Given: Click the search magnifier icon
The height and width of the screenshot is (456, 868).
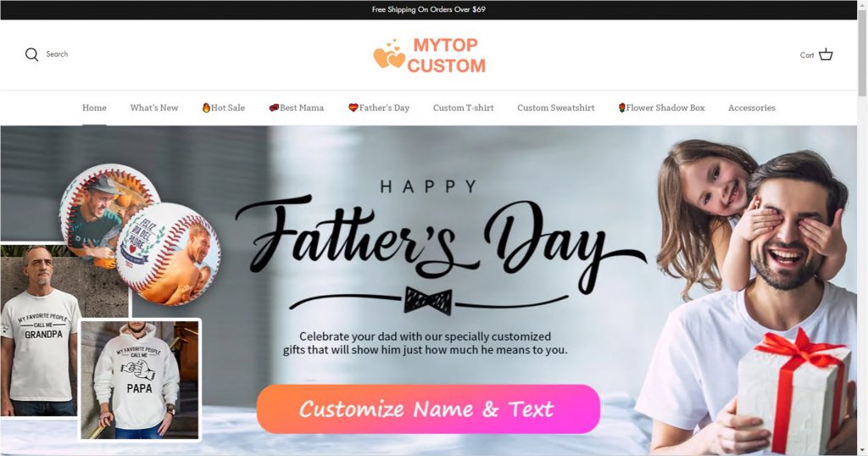Looking at the screenshot, I should [31, 54].
